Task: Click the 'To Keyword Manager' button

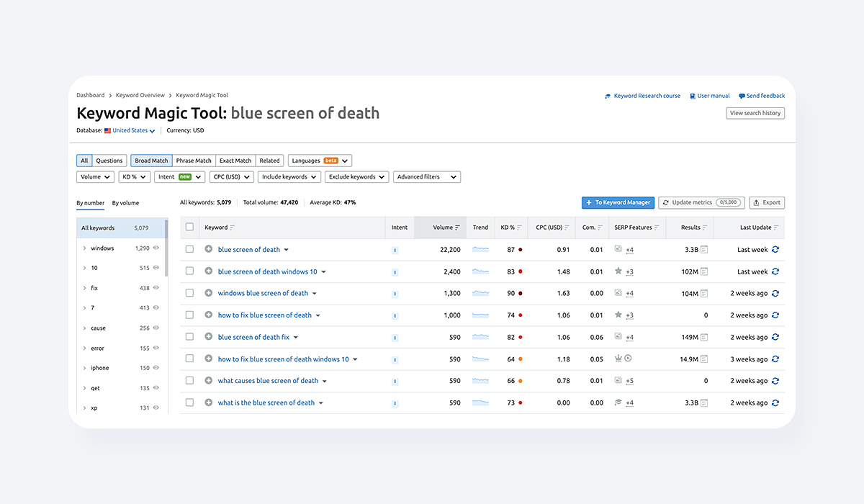Action: click(618, 203)
